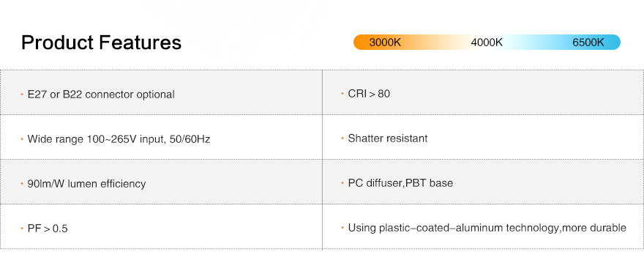Viewport: 644px width, 266px height.
Task: Click the PC diffuser,PBT base text
Action: click(x=400, y=182)
